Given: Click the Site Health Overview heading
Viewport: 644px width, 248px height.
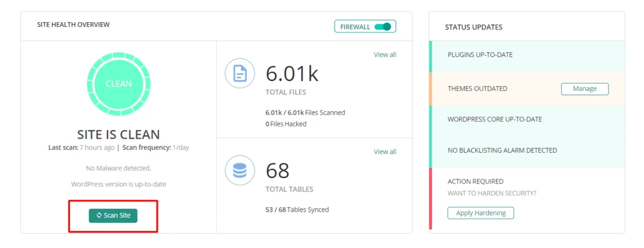Looking at the screenshot, I should 74,25.
